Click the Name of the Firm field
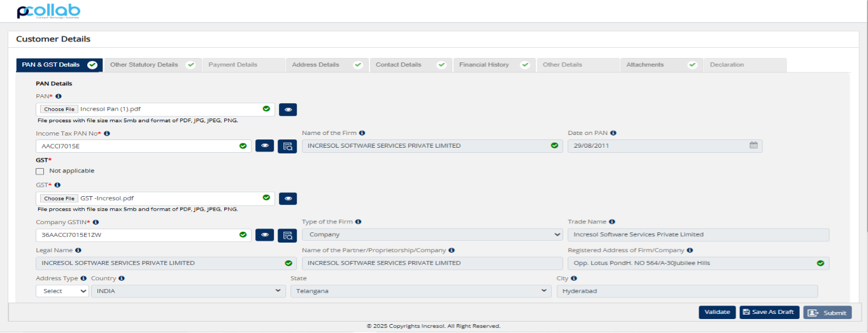868x333 pixels. point(432,146)
